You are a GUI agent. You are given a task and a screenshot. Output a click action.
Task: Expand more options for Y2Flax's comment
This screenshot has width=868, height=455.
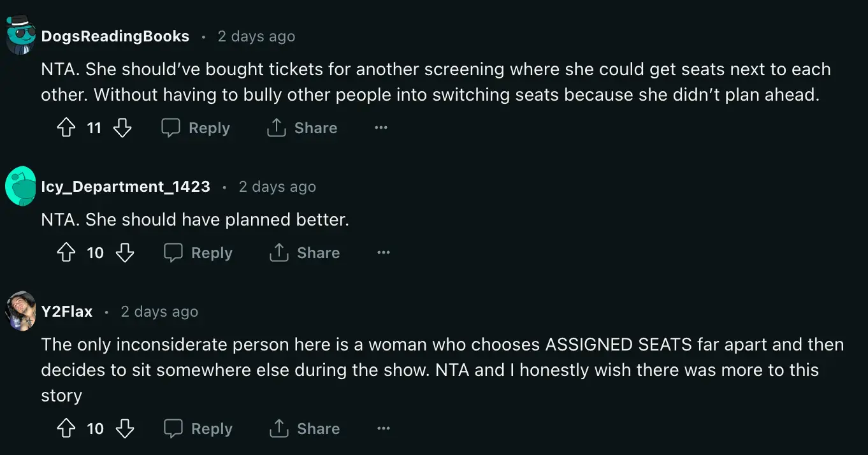(x=383, y=428)
